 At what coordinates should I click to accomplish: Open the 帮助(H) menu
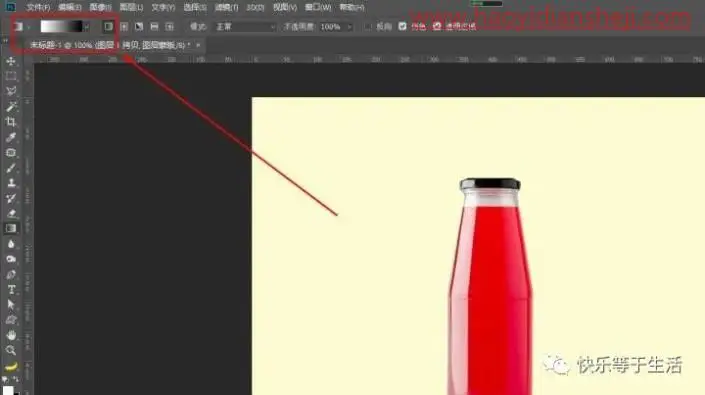(x=352, y=7)
